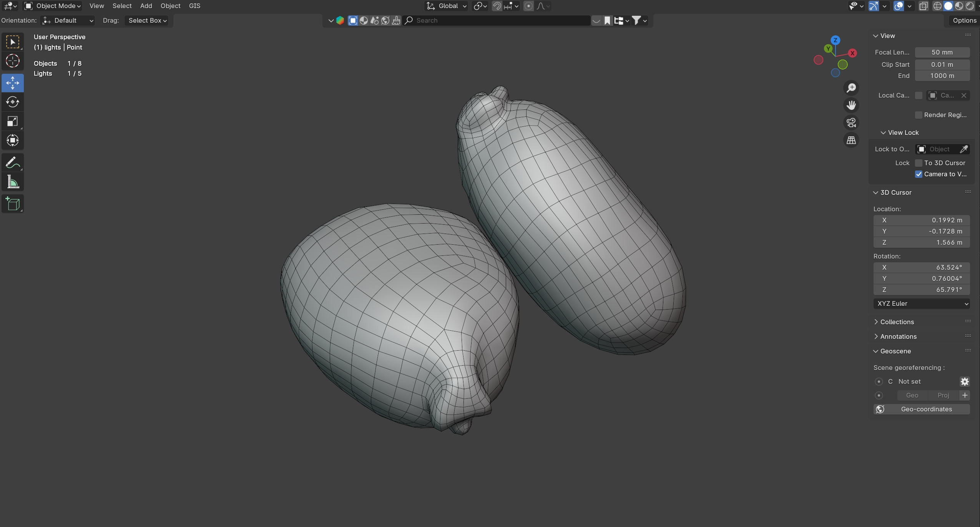The image size is (980, 527).
Task: Select the Rotate tool in the toolbar
Action: 12,102
